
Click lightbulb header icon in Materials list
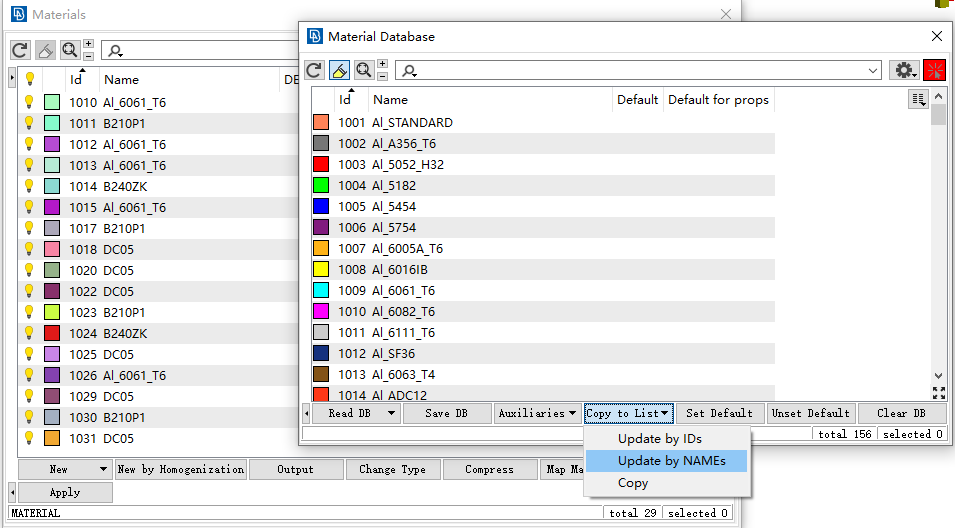[x=30, y=79]
